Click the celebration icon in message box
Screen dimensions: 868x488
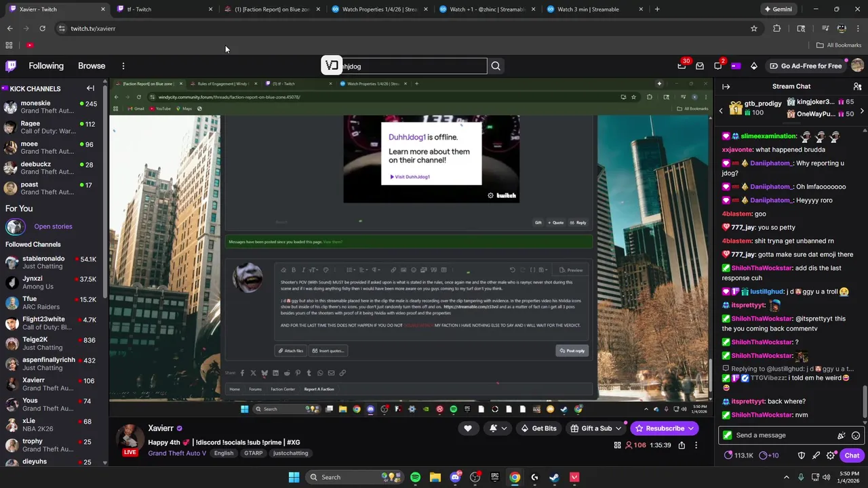coord(842,435)
